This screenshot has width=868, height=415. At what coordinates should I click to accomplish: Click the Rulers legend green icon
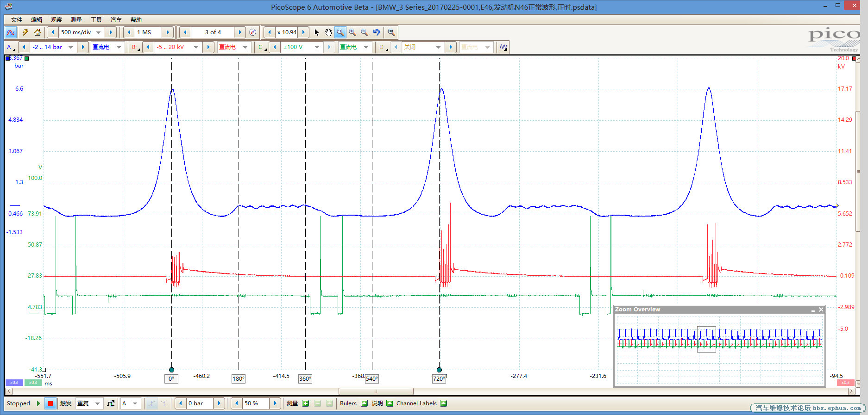(x=364, y=403)
